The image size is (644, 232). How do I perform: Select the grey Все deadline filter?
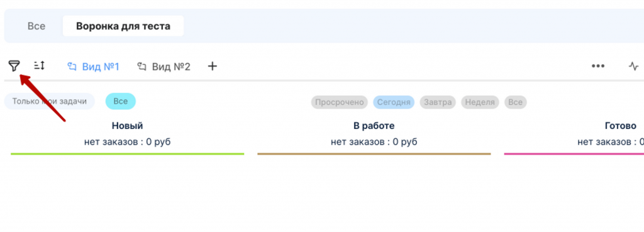[516, 102]
